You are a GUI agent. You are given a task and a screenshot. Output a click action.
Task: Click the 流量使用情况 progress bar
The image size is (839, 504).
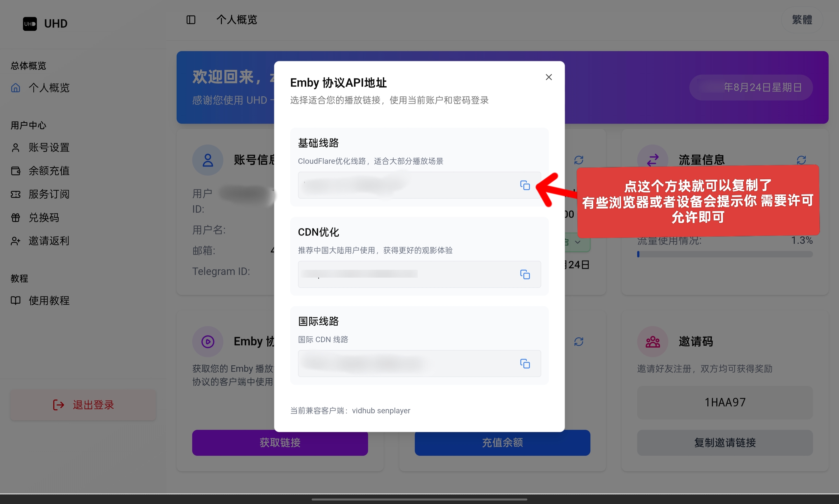(x=724, y=254)
